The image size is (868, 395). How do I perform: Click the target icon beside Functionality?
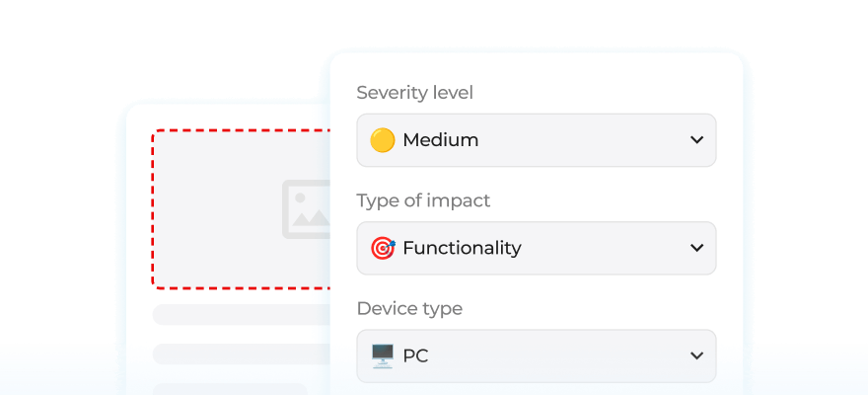tap(382, 248)
